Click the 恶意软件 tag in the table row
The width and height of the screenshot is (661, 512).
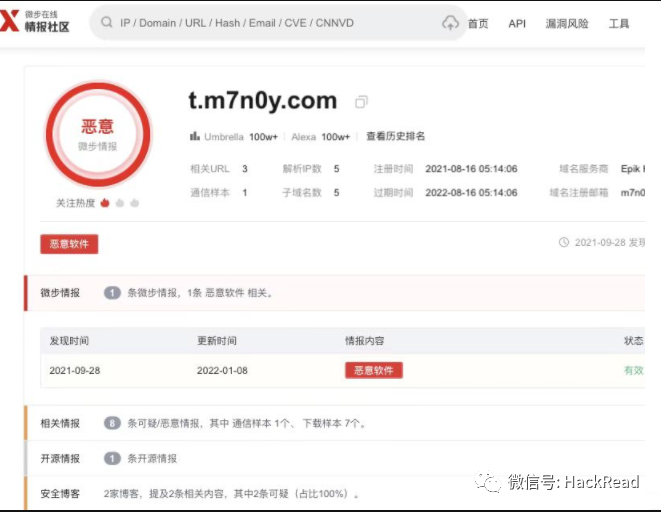coord(373,370)
